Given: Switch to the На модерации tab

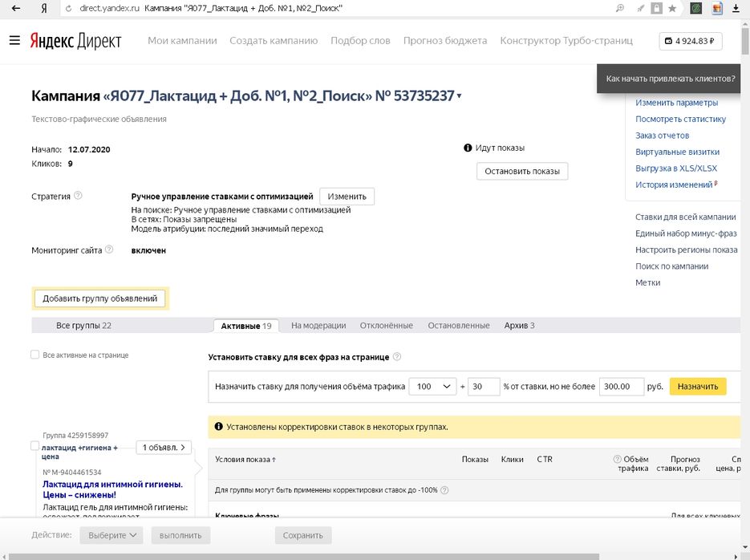Looking at the screenshot, I should coord(318,326).
